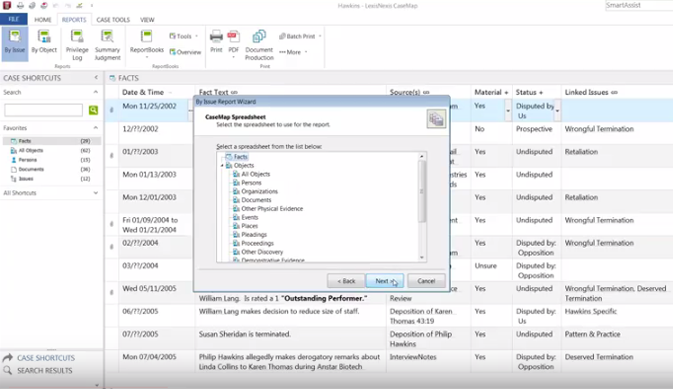Open Document Production
The image size is (673, 389).
(x=259, y=45)
